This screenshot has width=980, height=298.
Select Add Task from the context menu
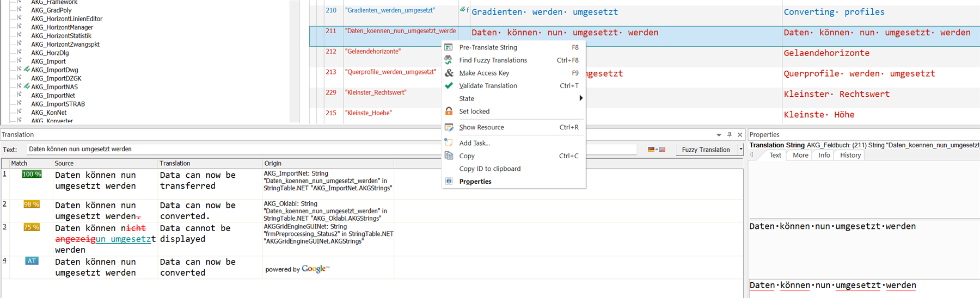[474, 143]
